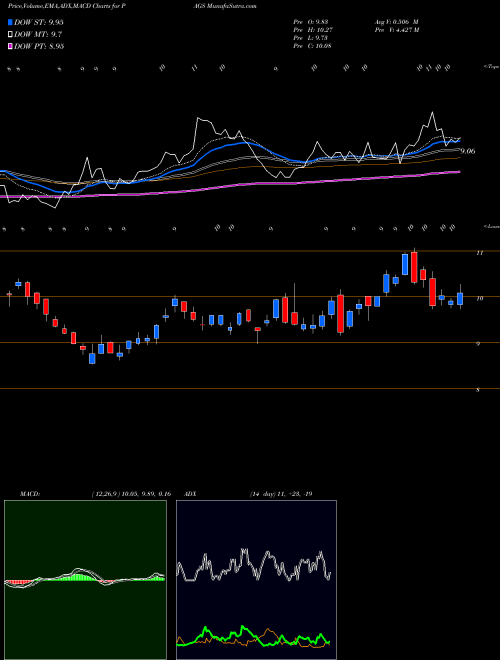The height and width of the screenshot is (660, 500).
Task: Click the 'Pre H: 10.27' high value
Action: tap(314, 30)
